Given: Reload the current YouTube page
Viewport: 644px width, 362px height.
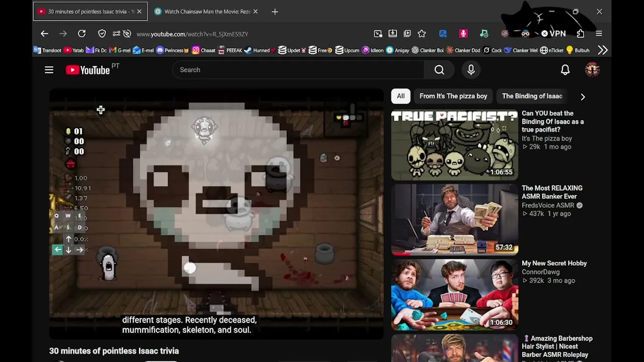Looking at the screenshot, I should (x=82, y=34).
